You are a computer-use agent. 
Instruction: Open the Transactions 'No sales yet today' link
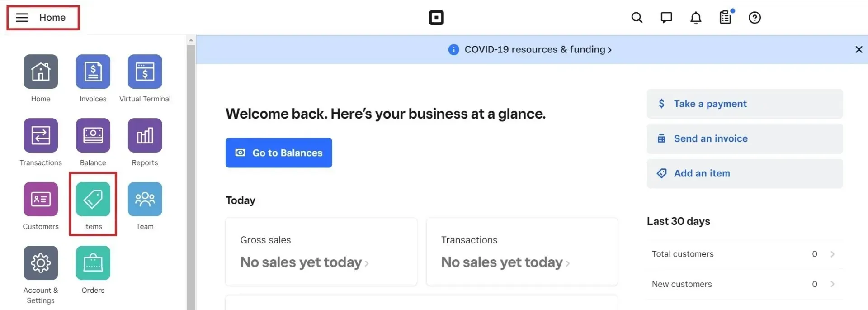tap(505, 262)
